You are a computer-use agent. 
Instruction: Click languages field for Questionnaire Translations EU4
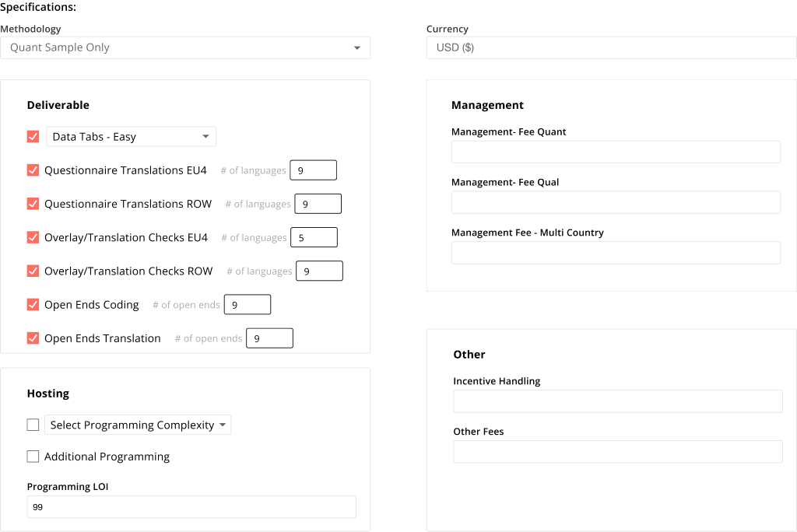[x=313, y=170]
